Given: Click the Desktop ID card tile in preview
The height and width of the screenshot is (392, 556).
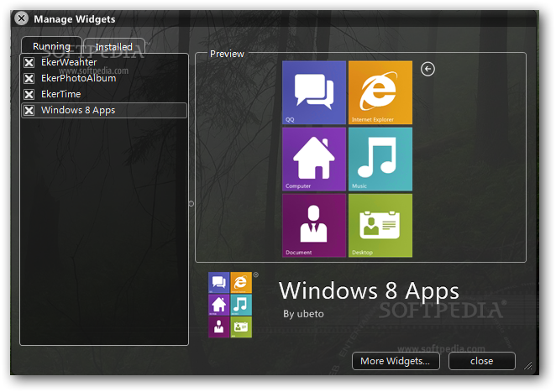Looking at the screenshot, I should tap(380, 226).
